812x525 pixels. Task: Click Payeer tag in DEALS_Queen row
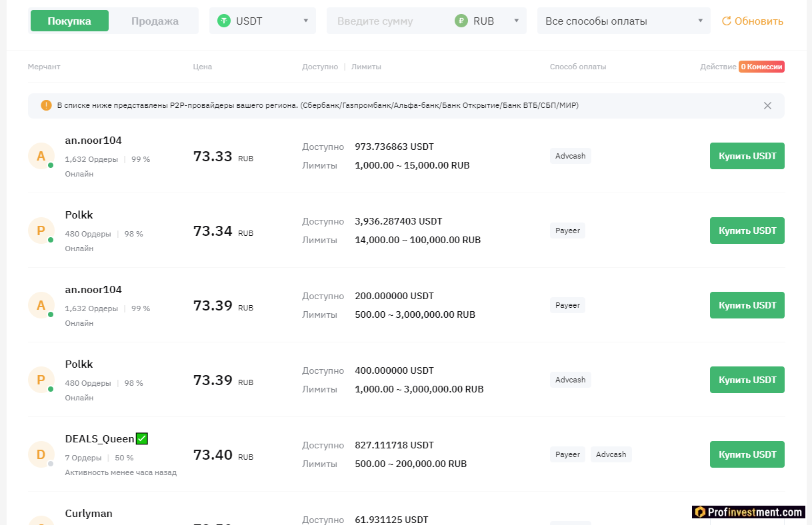[x=567, y=454]
